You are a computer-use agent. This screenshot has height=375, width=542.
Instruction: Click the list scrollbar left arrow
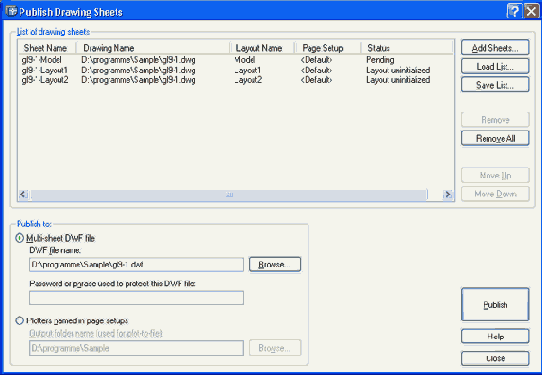coord(24,195)
